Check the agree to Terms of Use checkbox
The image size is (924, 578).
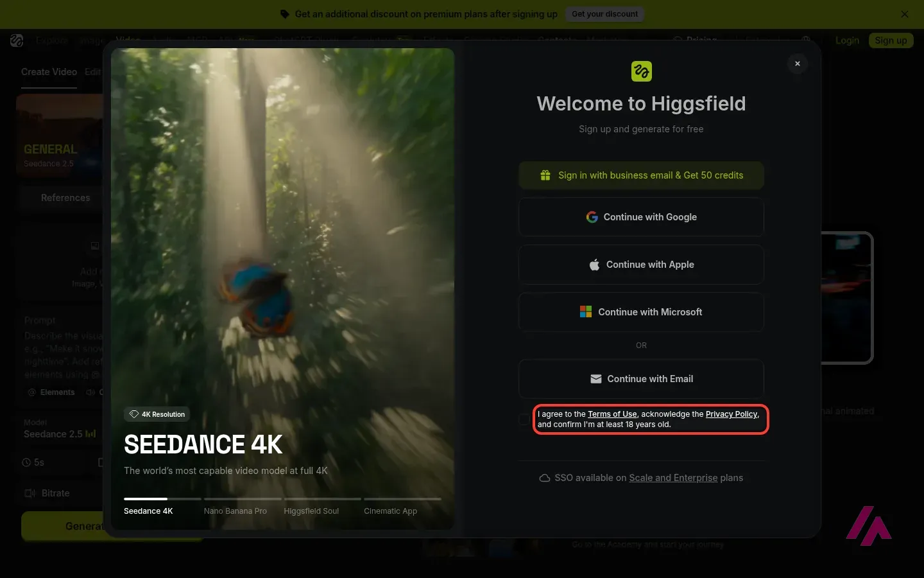click(x=524, y=419)
